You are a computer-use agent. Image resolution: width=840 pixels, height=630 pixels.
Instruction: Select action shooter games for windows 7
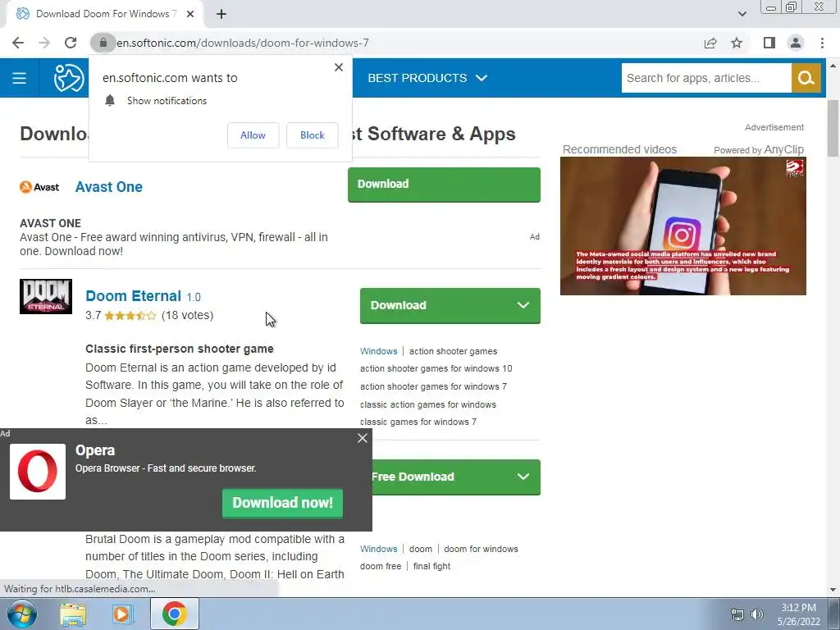point(433,386)
